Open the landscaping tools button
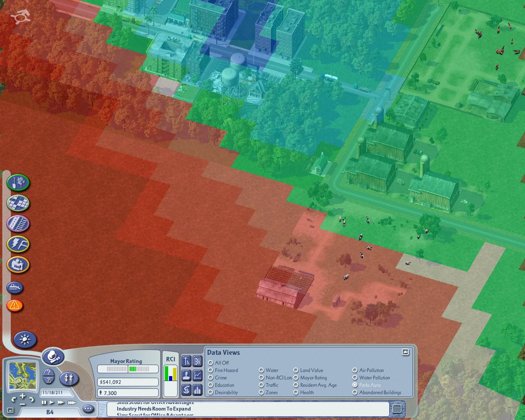This screenshot has width=525, height=420. pos(18,183)
